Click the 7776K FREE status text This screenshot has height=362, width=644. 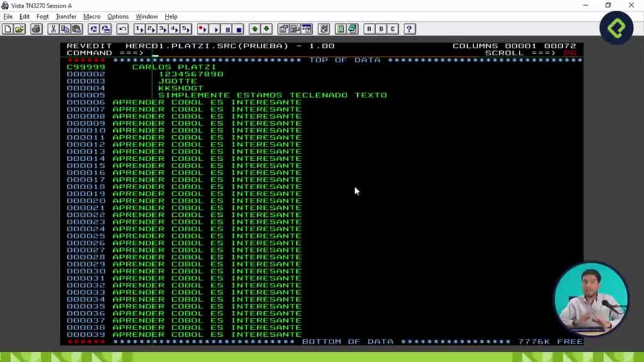click(x=550, y=341)
